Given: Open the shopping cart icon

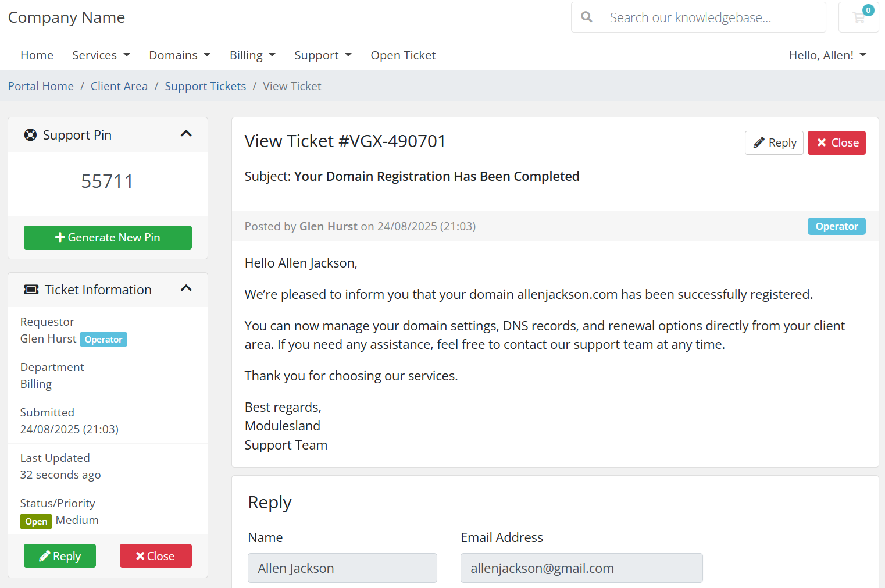Looking at the screenshot, I should (x=859, y=17).
